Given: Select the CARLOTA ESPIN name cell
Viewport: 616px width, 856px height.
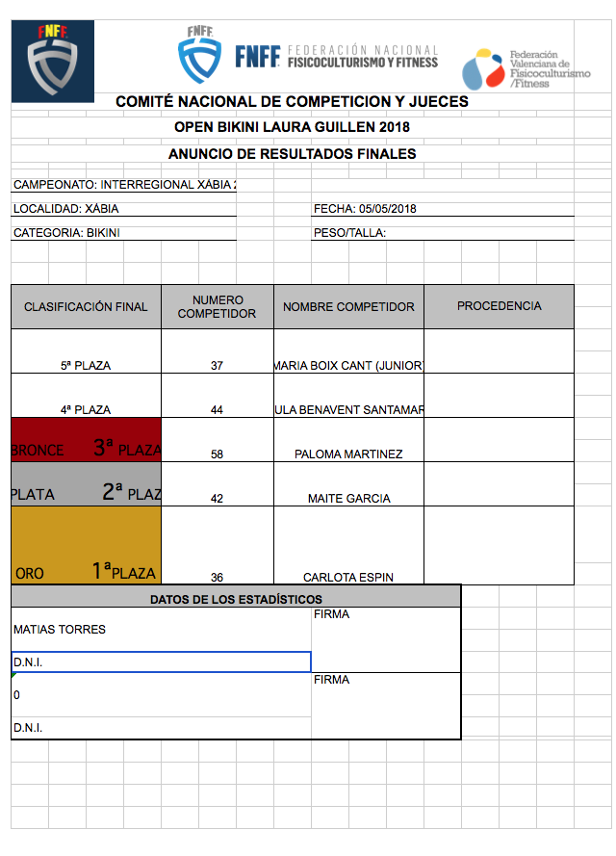Looking at the screenshot, I should point(348,577).
